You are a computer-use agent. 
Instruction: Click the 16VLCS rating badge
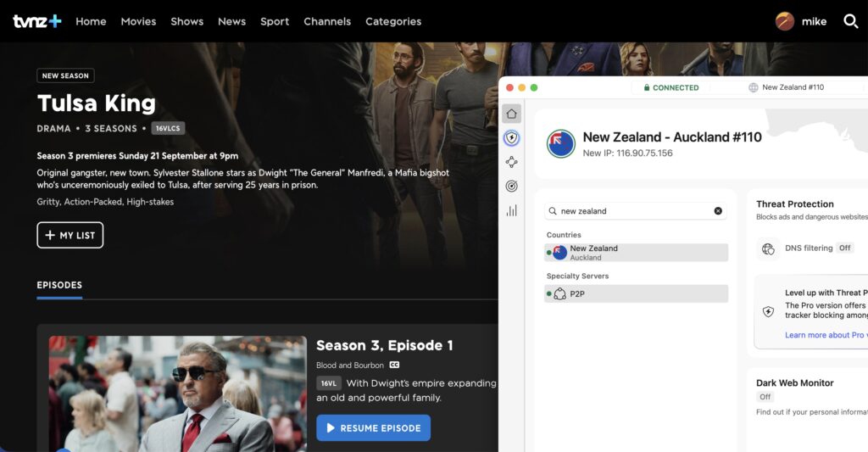click(168, 129)
